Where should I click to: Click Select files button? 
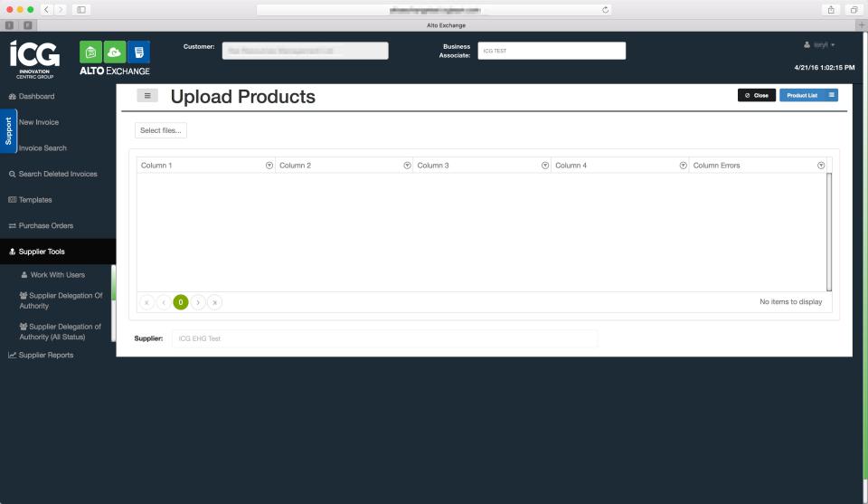161,130
